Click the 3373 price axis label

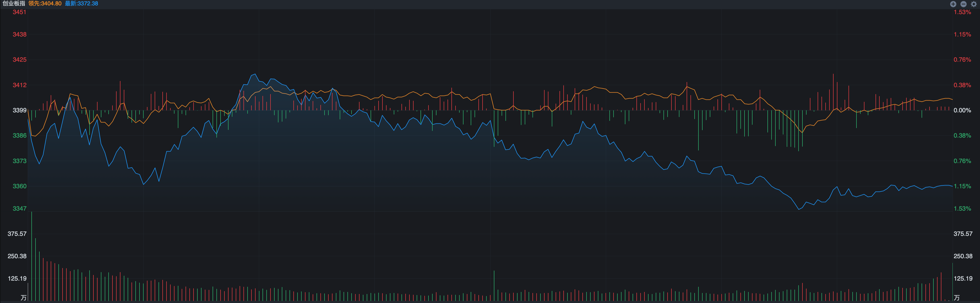click(20, 161)
